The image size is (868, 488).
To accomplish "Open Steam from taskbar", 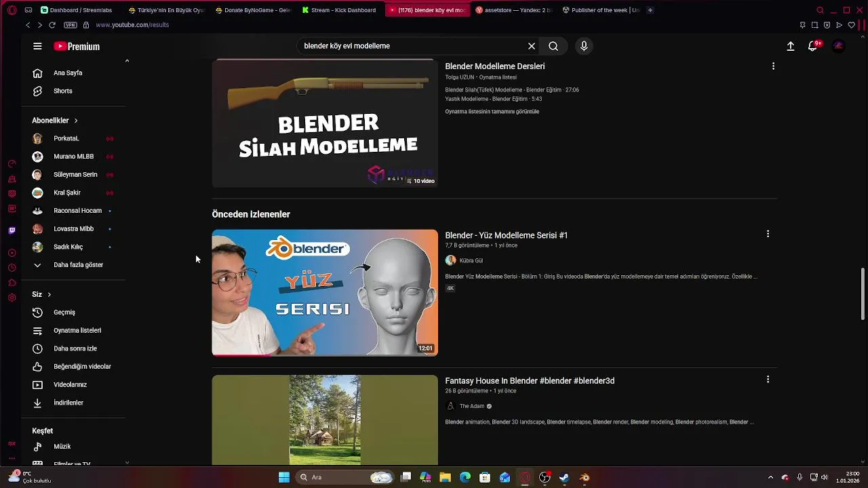I will [x=564, y=477].
